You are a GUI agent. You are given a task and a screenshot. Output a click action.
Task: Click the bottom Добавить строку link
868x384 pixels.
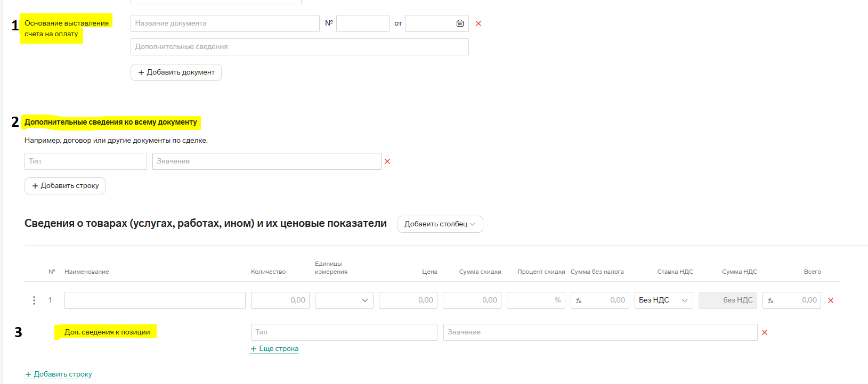[x=59, y=374]
